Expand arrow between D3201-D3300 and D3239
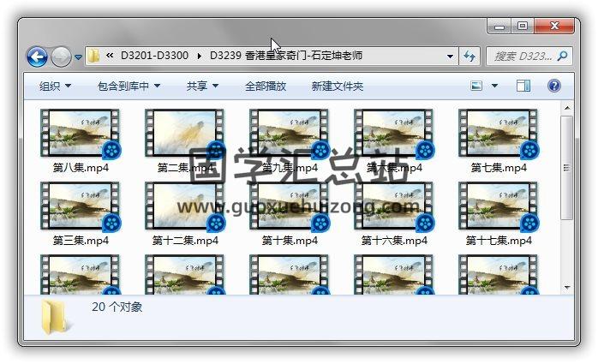 199,56
